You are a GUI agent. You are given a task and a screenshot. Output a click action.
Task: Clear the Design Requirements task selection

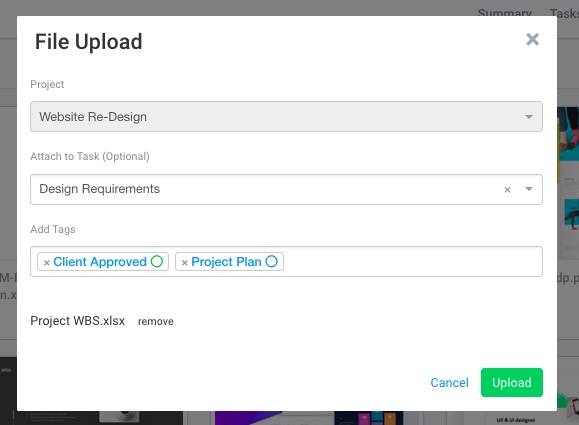tap(507, 189)
